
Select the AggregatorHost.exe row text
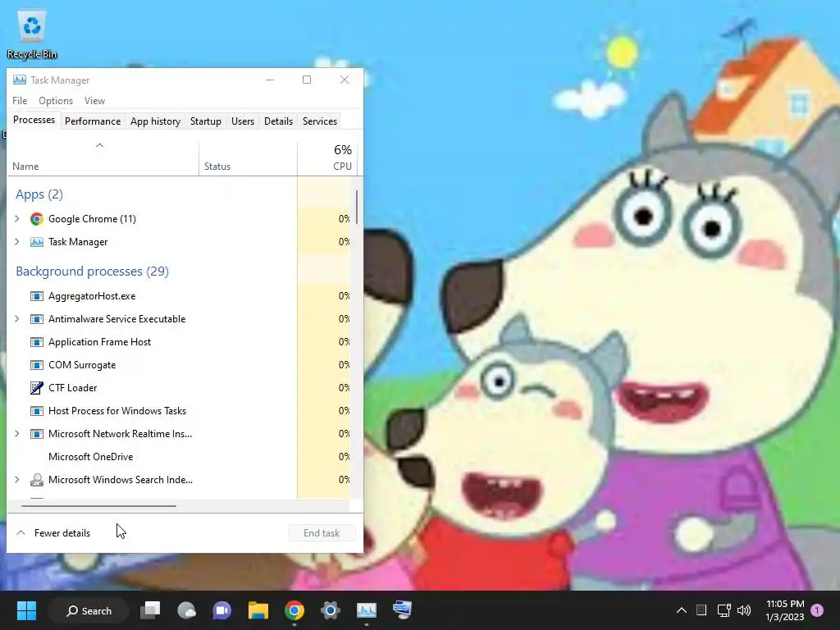tap(92, 295)
